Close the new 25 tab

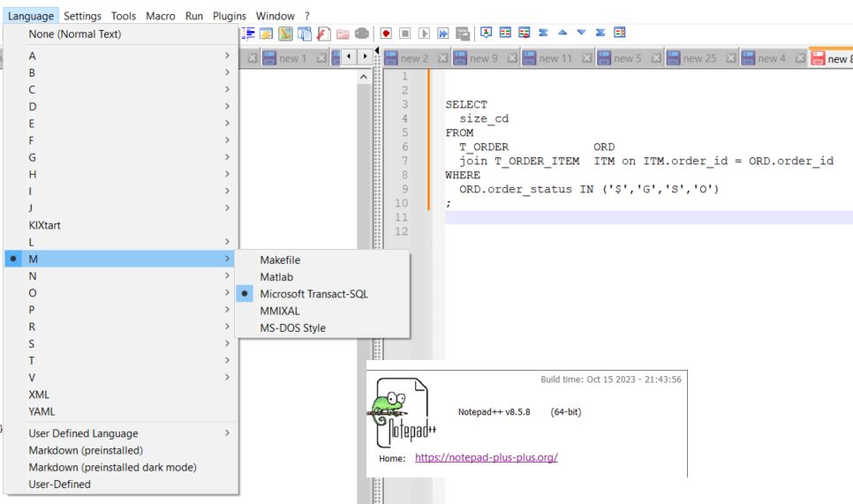[x=731, y=58]
